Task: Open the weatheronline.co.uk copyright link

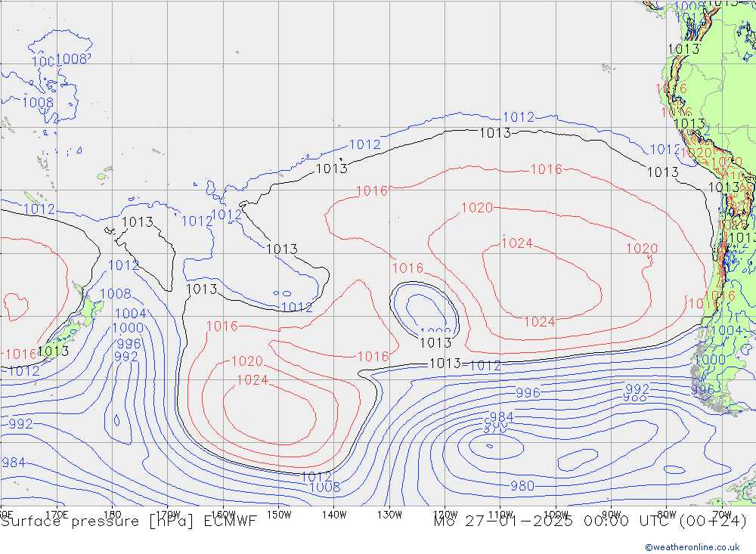Action: coord(692,546)
